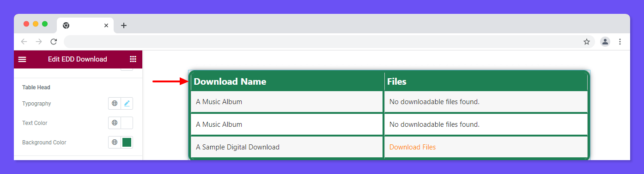Click the Files table header cell

pyautogui.click(x=486, y=81)
